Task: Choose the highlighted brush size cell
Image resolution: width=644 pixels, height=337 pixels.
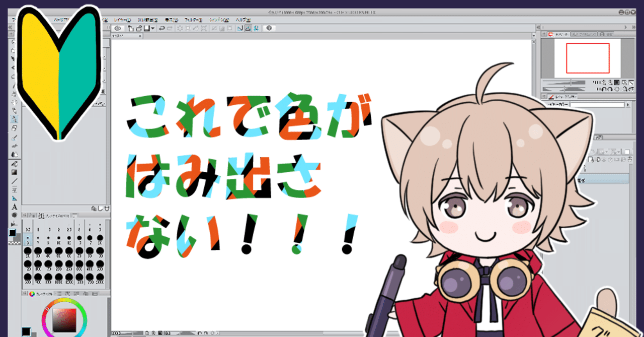Action: pos(28,239)
